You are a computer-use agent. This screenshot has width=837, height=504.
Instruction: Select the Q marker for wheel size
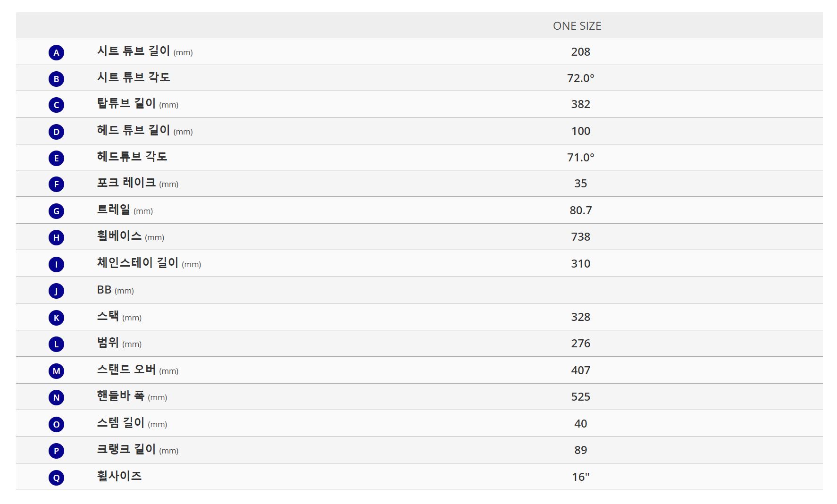(56, 478)
